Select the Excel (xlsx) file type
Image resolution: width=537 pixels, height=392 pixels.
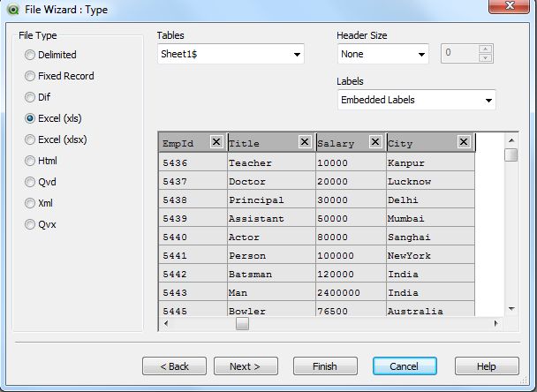(56, 139)
